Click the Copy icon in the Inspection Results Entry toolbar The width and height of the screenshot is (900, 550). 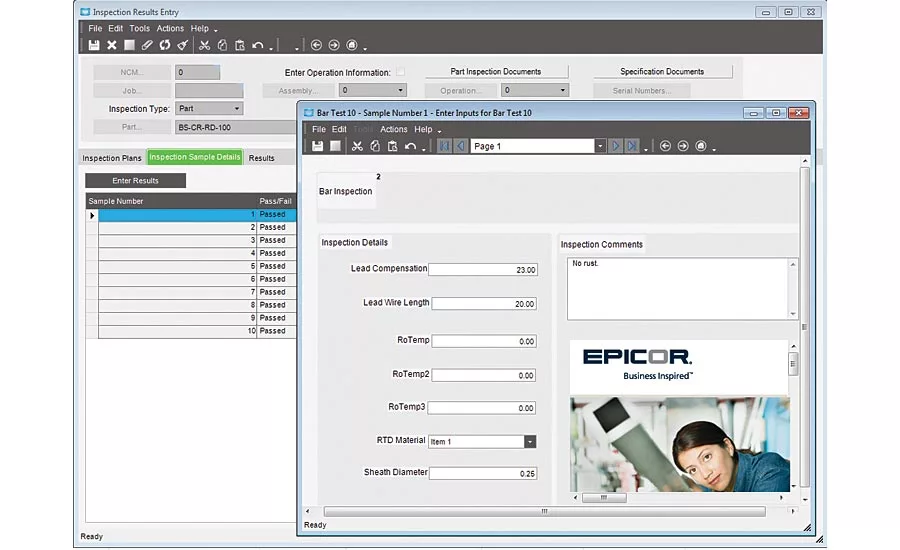(x=222, y=45)
